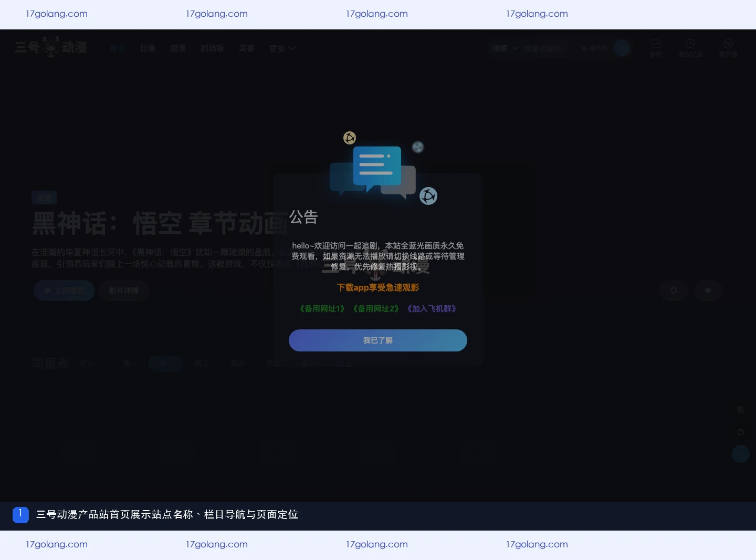The width and height of the screenshot is (756, 560).
Task: Open the 国漫 nav category
Action: (178, 48)
